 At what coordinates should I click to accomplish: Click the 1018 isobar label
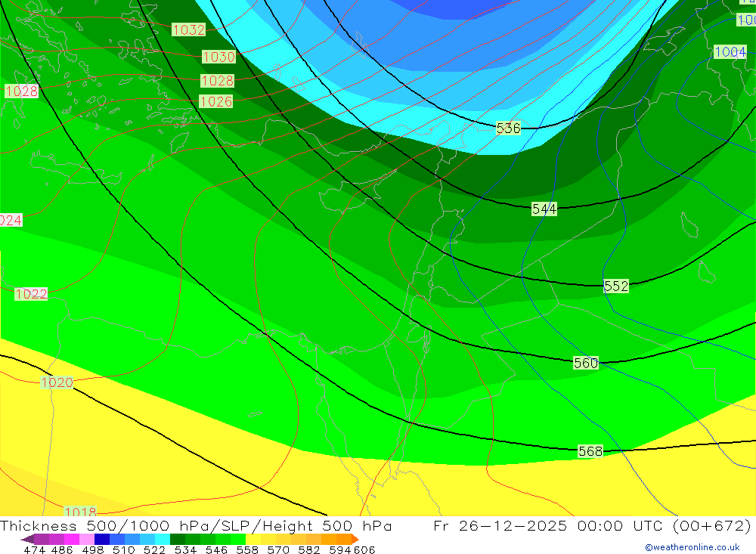[80, 511]
